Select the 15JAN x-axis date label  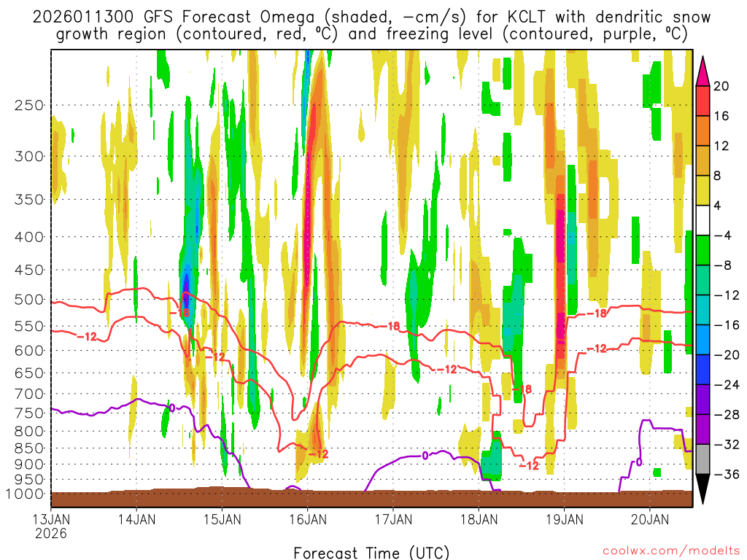coord(222,519)
